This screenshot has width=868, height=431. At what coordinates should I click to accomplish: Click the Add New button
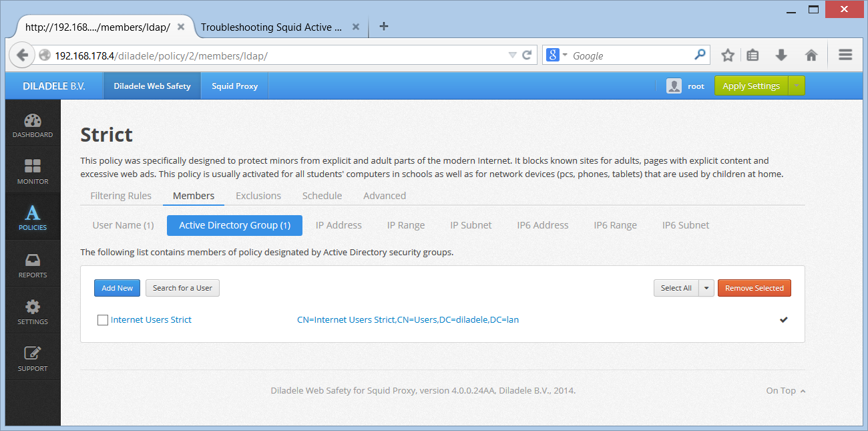tap(117, 288)
